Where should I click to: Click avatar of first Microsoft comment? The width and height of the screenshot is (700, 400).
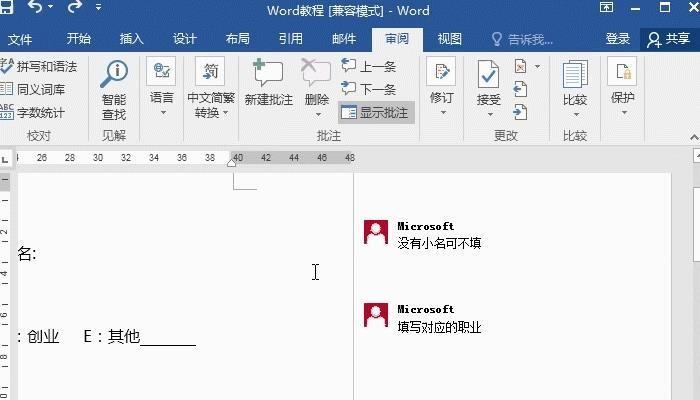coord(375,232)
